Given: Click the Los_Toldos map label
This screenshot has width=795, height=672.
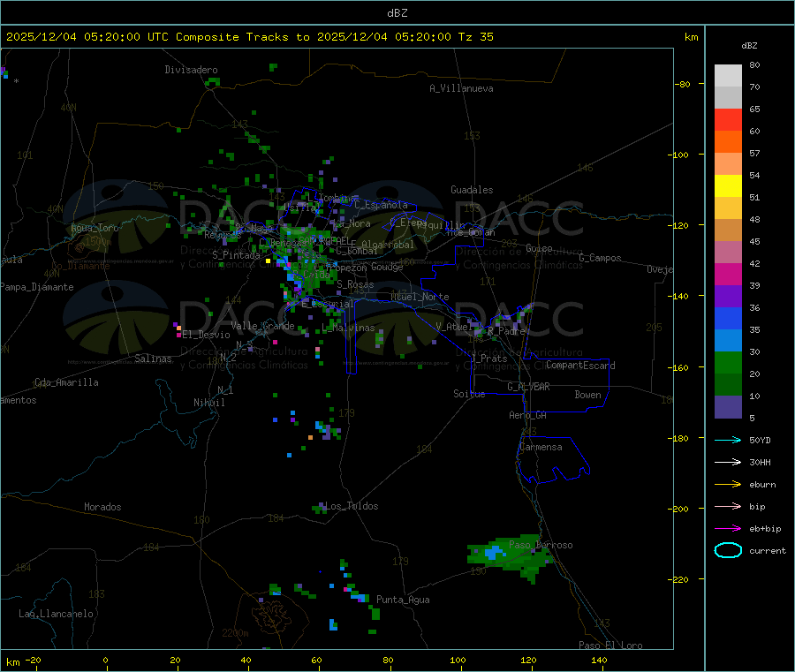Looking at the screenshot, I should [x=352, y=506].
